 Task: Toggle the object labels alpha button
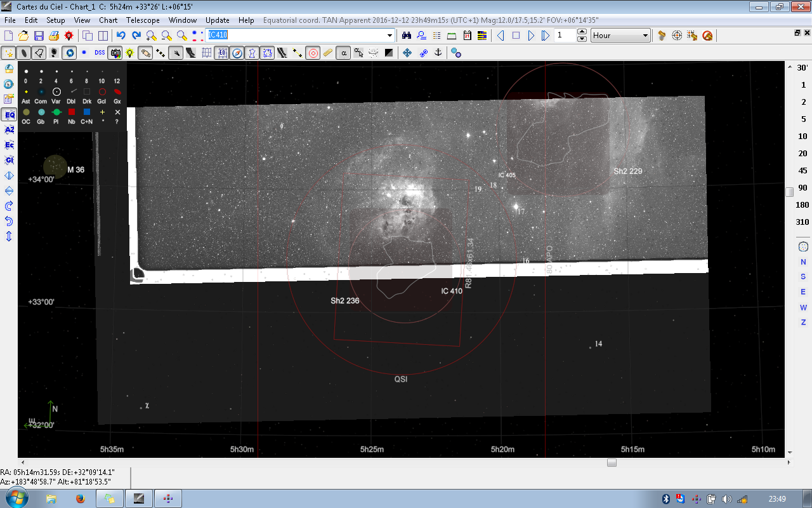pyautogui.click(x=343, y=53)
